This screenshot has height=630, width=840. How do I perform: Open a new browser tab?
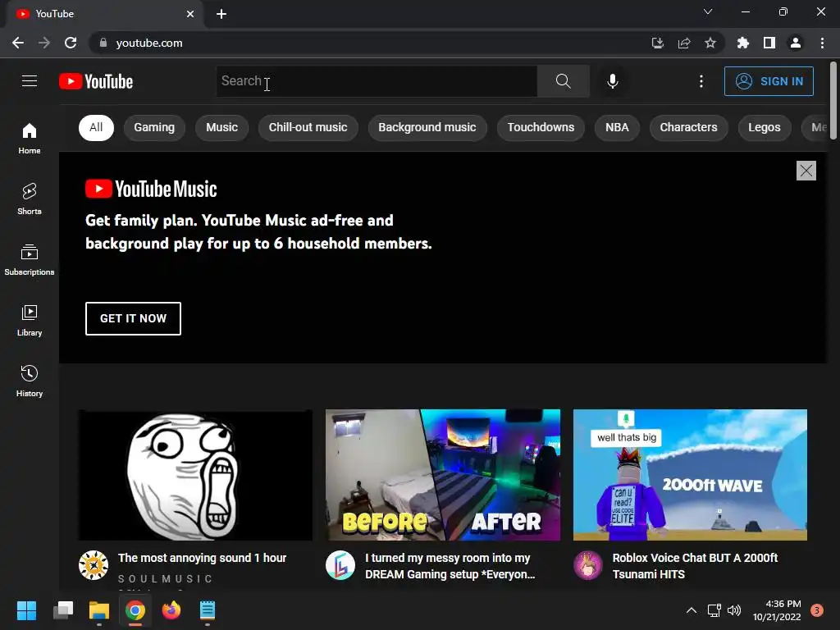(x=221, y=14)
